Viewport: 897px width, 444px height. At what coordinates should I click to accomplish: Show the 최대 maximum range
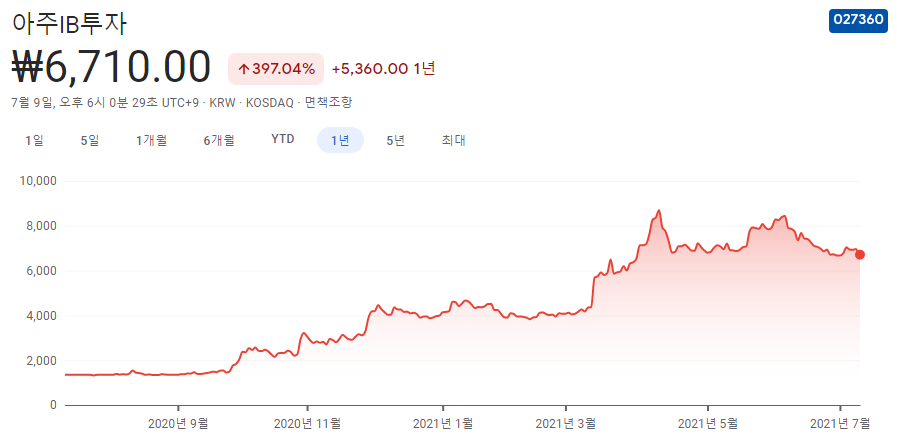(453, 140)
